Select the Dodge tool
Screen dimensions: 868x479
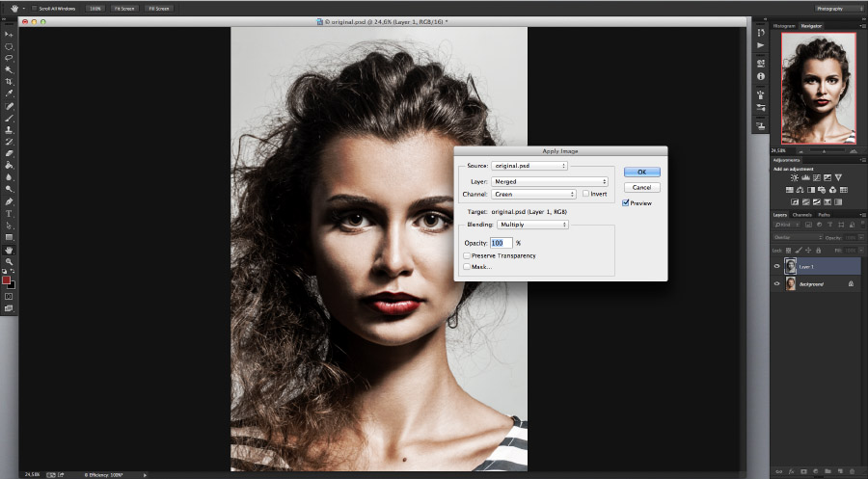coord(9,190)
